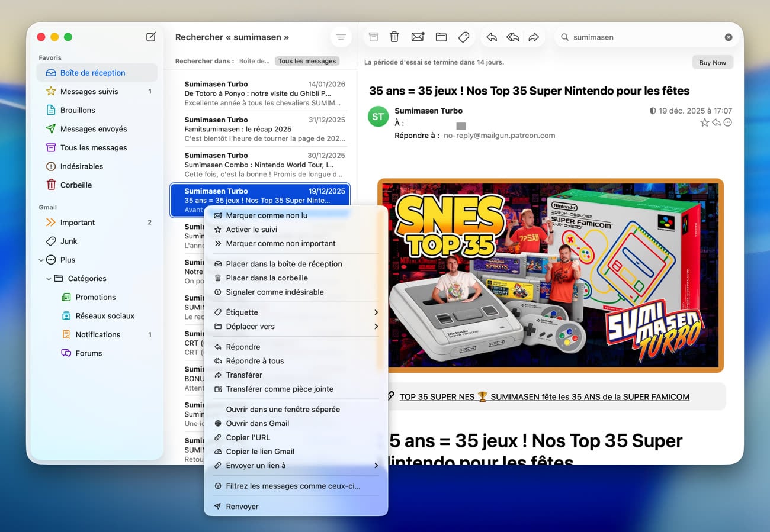Star the open Sumimasen Turbo email
Viewport: 770px width, 532px height.
[704, 122]
